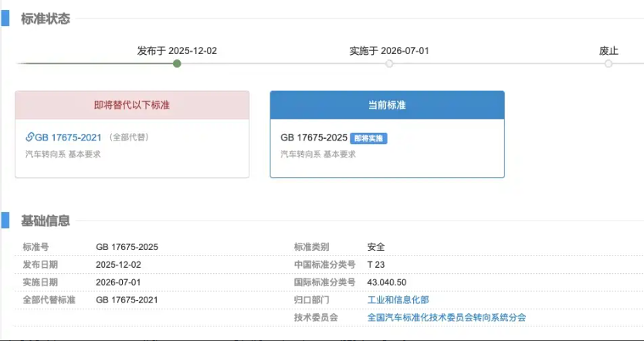Click GB 17675-2025 title in the current standard card
This screenshot has height=341, width=644.
coord(314,138)
